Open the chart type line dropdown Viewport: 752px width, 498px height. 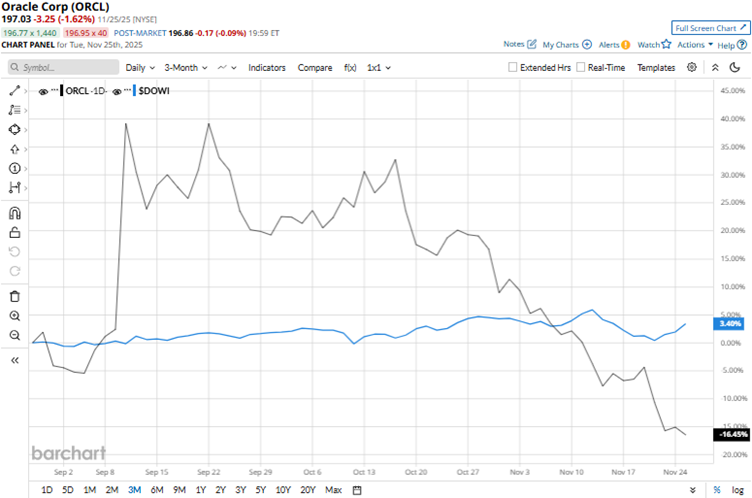point(227,68)
